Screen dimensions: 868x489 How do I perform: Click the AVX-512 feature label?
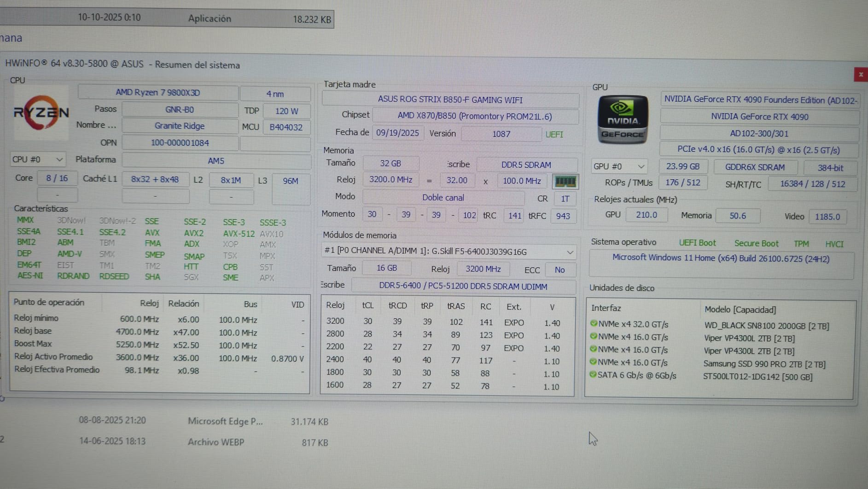[x=239, y=234]
